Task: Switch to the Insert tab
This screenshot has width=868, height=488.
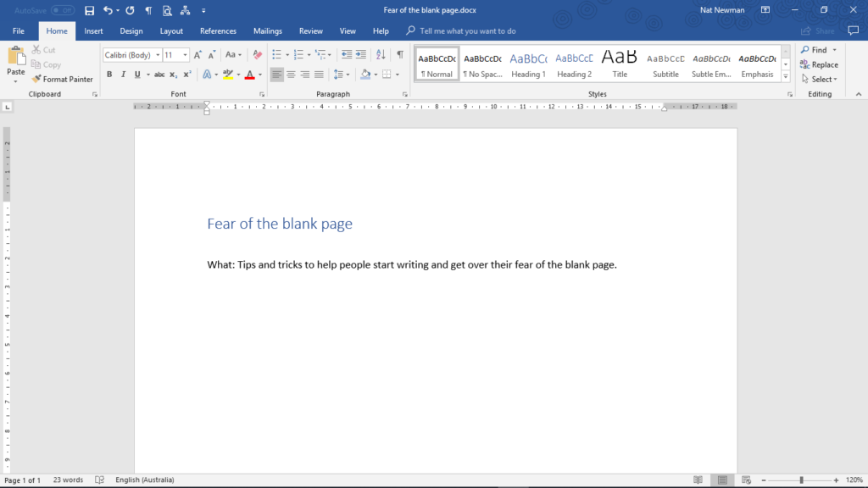Action: point(93,30)
